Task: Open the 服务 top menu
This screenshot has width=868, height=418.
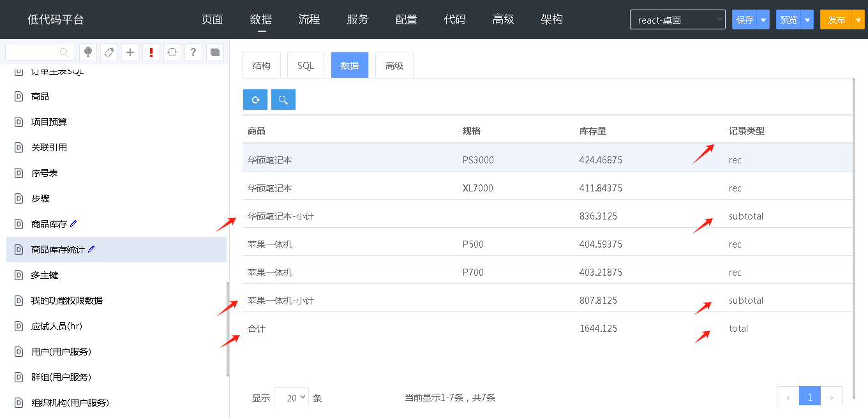Action: tap(358, 19)
